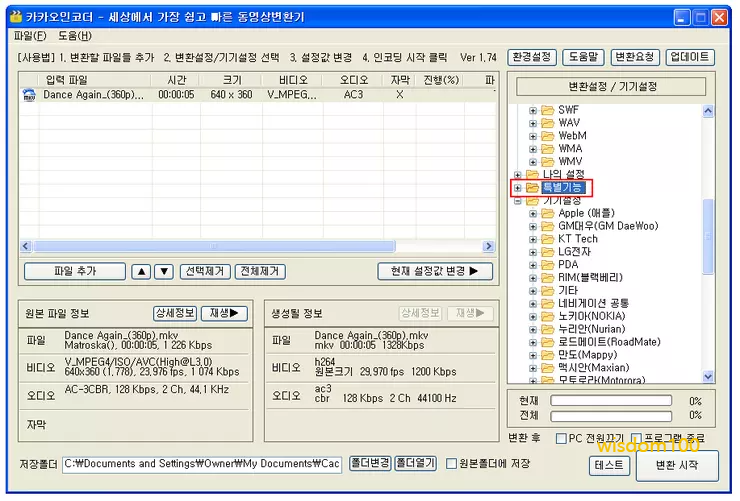Image resolution: width=740 pixels, height=501 pixels.
Task: Enable 프로그램 종료 checkbox after conversion
Action: [x=637, y=439]
